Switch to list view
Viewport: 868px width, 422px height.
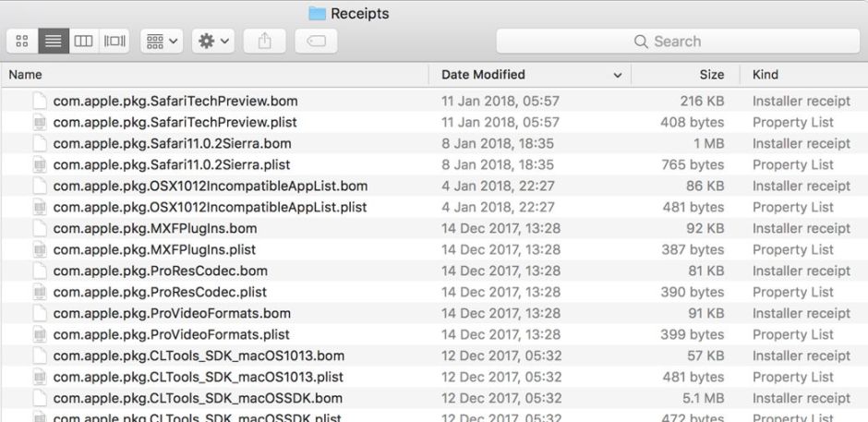[x=53, y=42]
